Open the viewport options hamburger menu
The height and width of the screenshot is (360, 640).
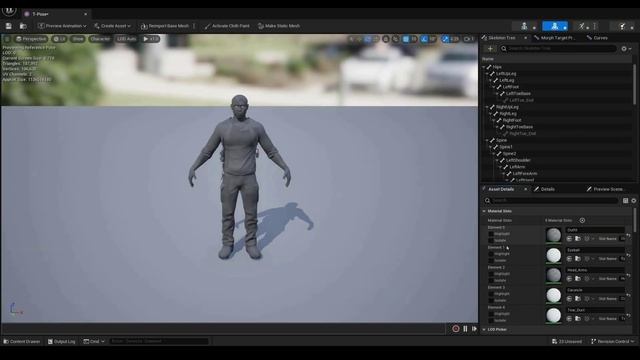pyautogui.click(x=7, y=39)
